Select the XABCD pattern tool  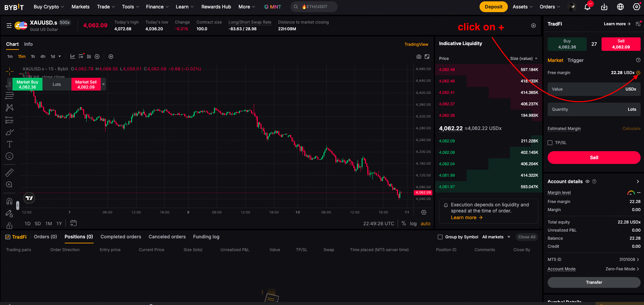pyautogui.click(x=9, y=108)
